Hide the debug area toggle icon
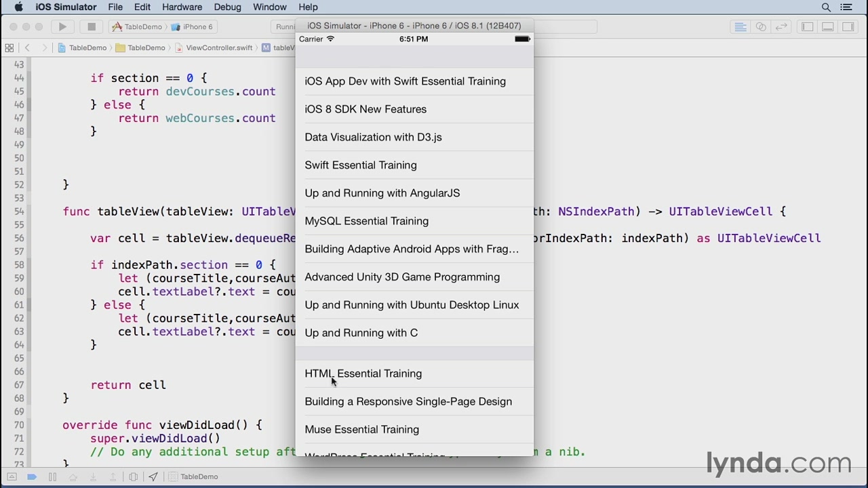This screenshot has height=488, width=868. point(12,476)
